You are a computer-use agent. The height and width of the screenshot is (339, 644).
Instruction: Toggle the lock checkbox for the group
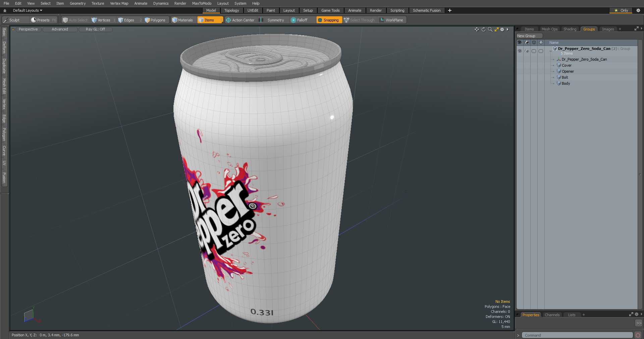click(534, 51)
